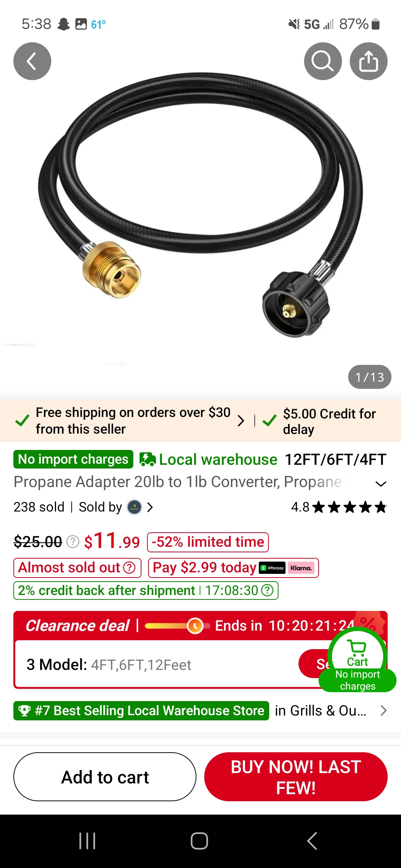Tap help icon after credit back timer
Image resolution: width=401 pixels, height=868 pixels.
[x=267, y=591]
